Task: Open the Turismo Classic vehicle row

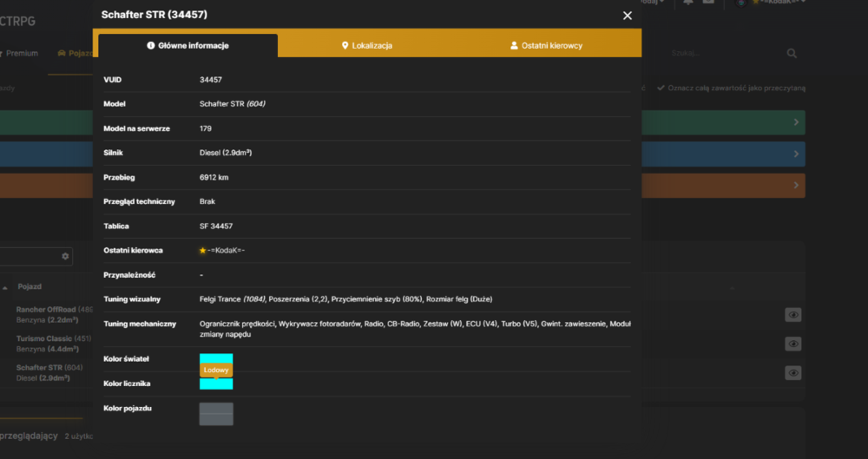Action: click(x=53, y=344)
